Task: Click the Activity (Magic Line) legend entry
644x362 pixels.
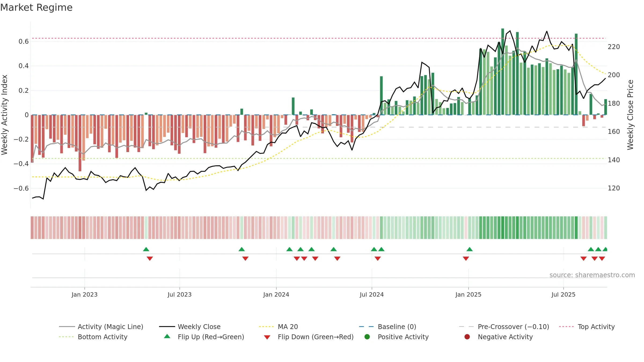Action: pyautogui.click(x=101, y=327)
